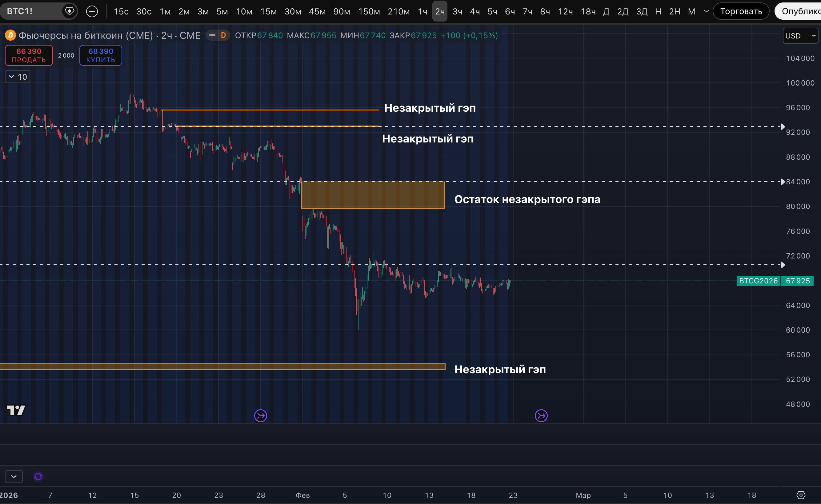The width and height of the screenshot is (821, 504).
Task: Click the left contract rollover marker on timeline
Action: (260, 416)
